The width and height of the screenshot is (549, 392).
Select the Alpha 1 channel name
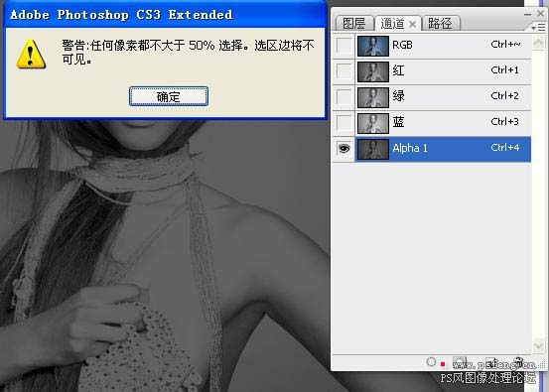(x=410, y=148)
